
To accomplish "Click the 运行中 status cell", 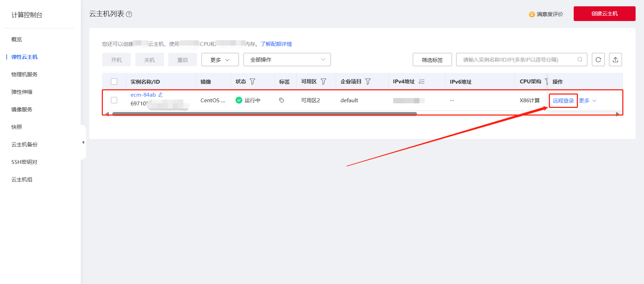I will (248, 100).
